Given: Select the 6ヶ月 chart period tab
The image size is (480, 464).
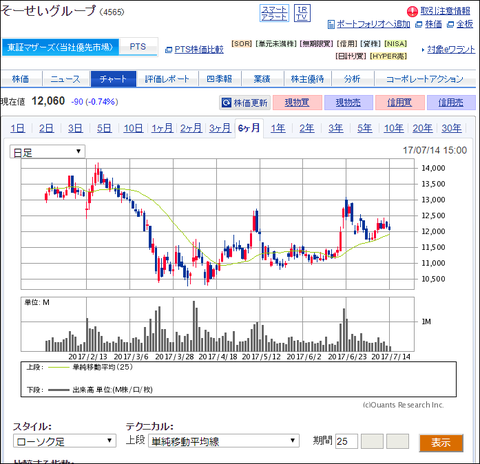Looking at the screenshot, I should pos(249,128).
